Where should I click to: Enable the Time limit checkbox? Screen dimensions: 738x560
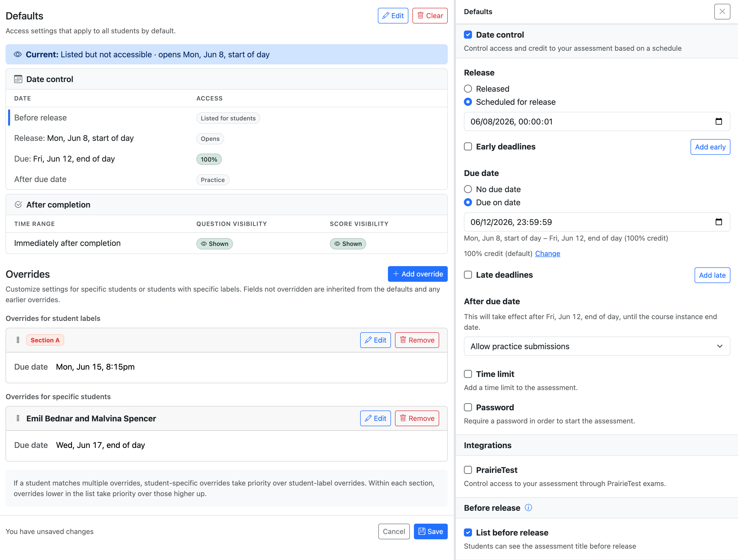pos(468,374)
